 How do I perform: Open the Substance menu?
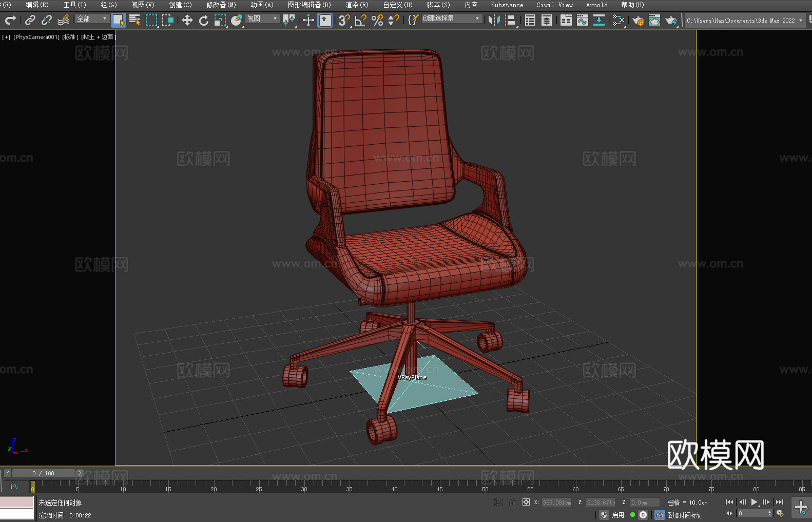point(507,5)
